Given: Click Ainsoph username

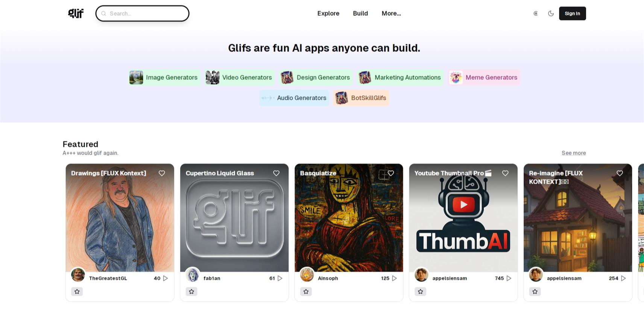Looking at the screenshot, I should click(328, 278).
